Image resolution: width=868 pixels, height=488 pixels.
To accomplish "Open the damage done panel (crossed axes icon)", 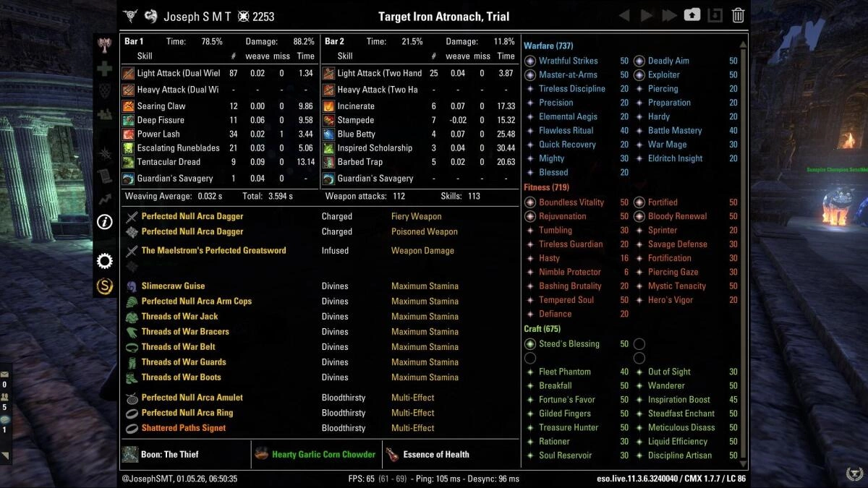I will pyautogui.click(x=105, y=45).
